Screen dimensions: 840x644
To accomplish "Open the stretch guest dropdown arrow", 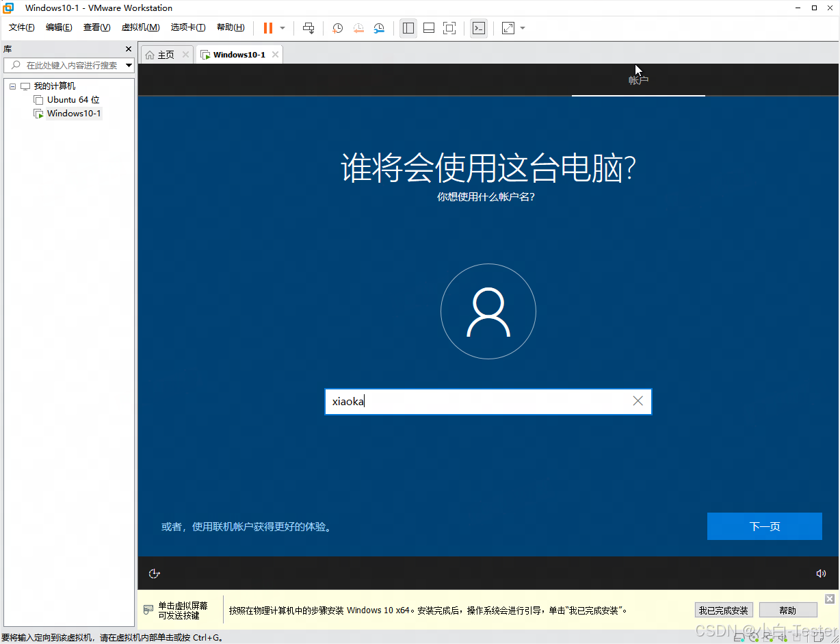I will (x=523, y=28).
